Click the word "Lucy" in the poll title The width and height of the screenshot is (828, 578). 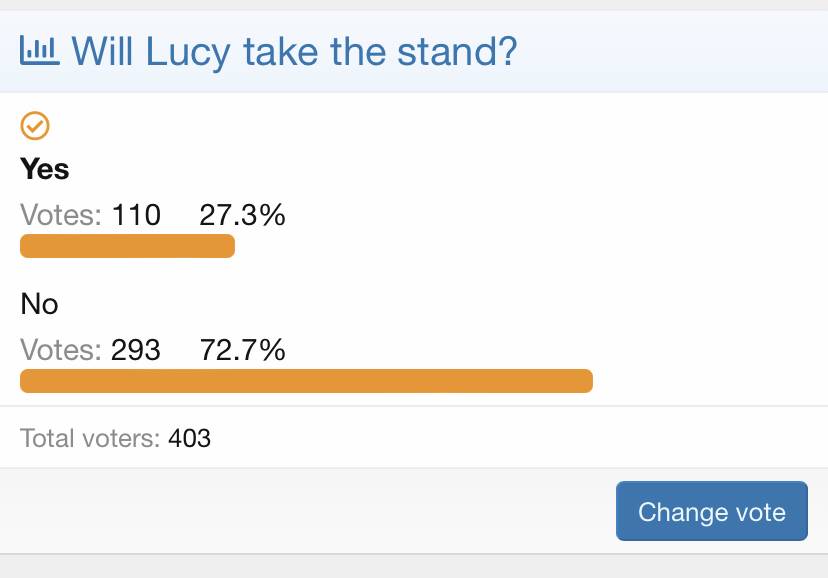pyautogui.click(x=188, y=53)
